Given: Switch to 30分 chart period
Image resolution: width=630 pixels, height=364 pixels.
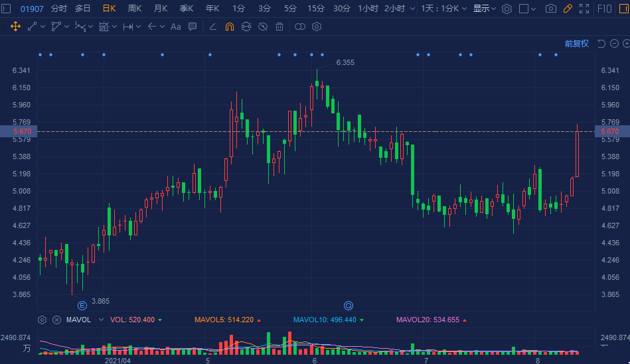Looking at the screenshot, I should click(342, 9).
